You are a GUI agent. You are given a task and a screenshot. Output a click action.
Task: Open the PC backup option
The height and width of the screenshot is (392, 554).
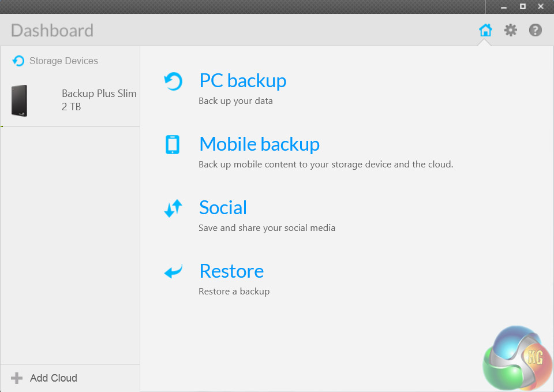[242, 81]
